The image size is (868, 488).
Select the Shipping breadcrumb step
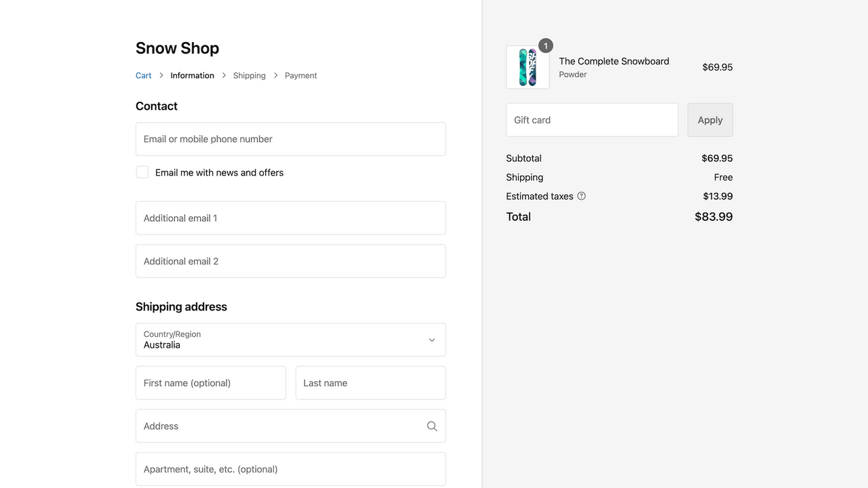pyautogui.click(x=250, y=75)
